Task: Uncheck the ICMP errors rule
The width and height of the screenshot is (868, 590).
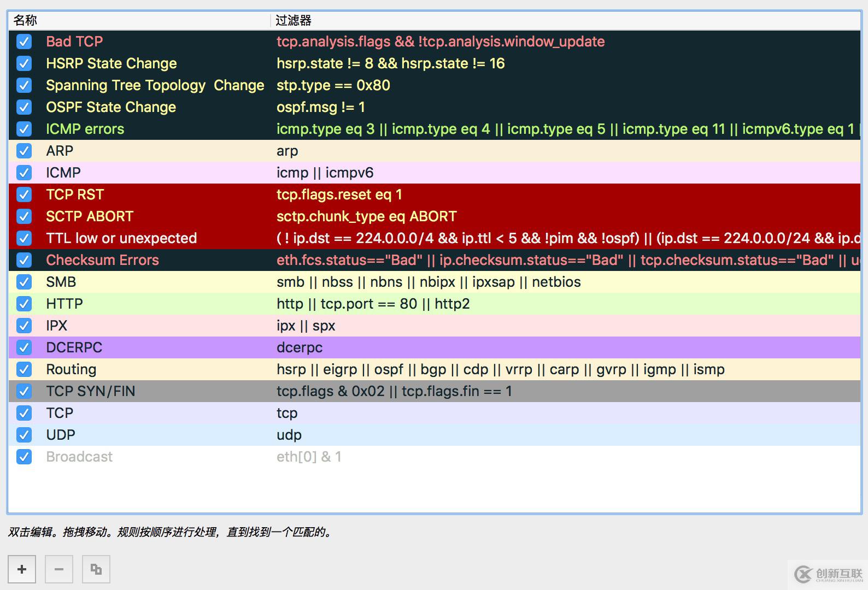Action: click(x=24, y=129)
